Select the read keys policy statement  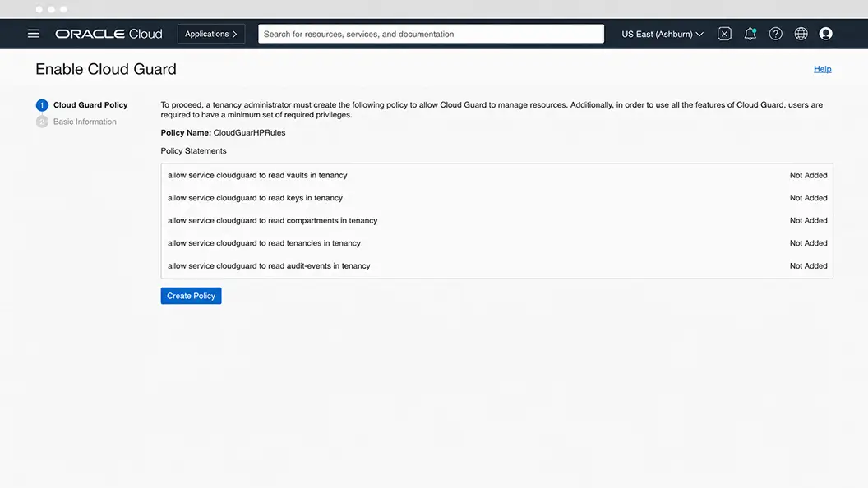click(x=255, y=198)
